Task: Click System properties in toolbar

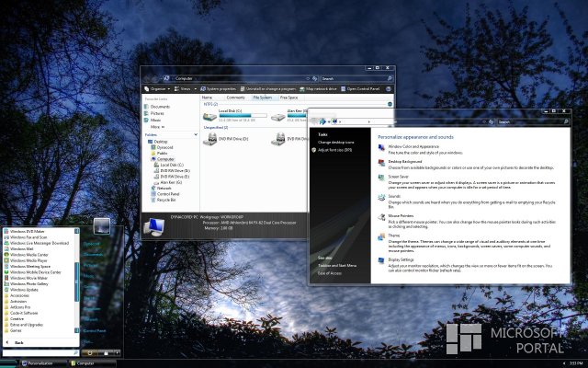Action: (219, 89)
